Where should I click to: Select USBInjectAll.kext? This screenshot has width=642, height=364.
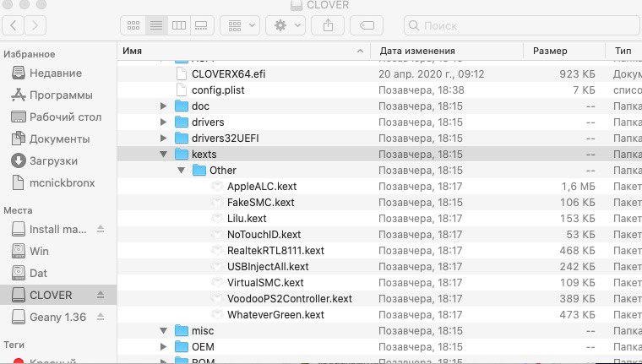[268, 267]
